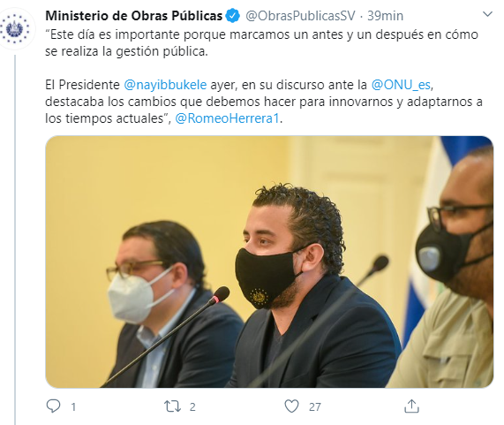
Task: Open the @RomeoHerrera1 profile link
Action: [x=227, y=118]
